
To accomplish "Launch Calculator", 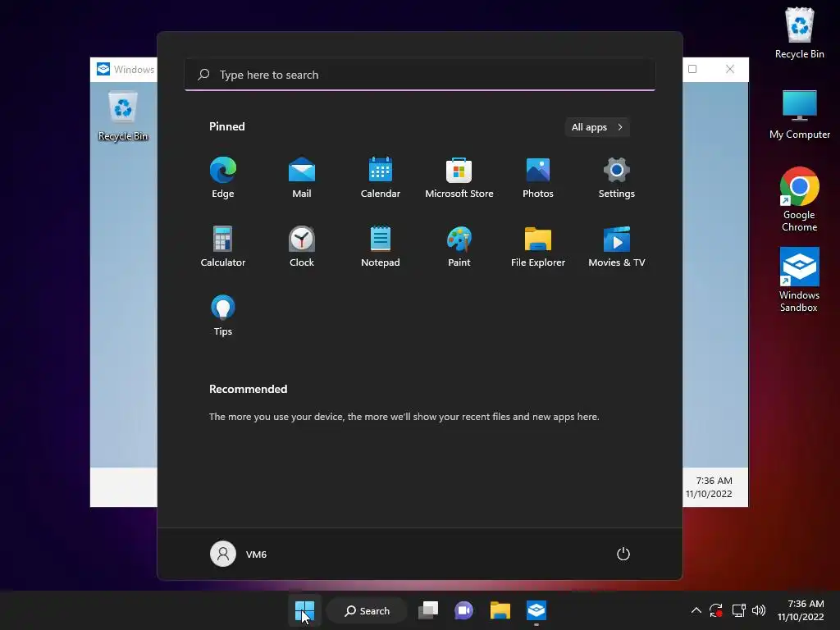I will tap(223, 246).
